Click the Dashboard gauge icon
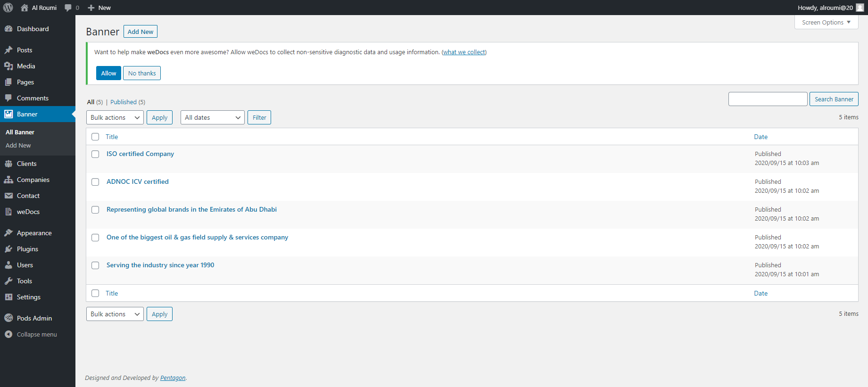 click(8, 29)
